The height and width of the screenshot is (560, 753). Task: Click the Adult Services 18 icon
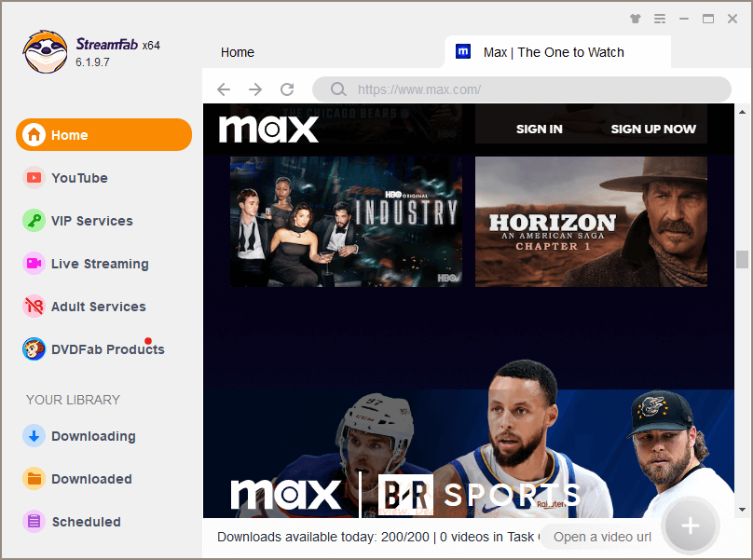pos(34,306)
